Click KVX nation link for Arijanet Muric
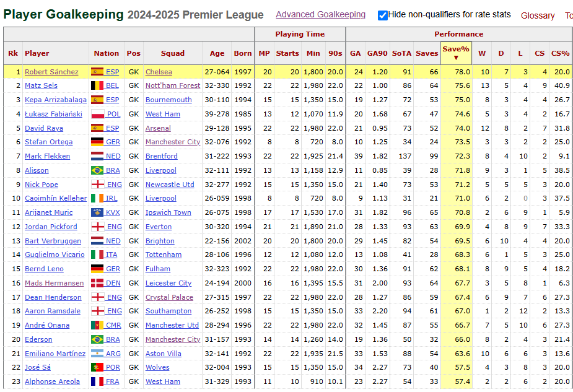Image resolution: width=573 pixels, height=392 pixels. (x=113, y=212)
